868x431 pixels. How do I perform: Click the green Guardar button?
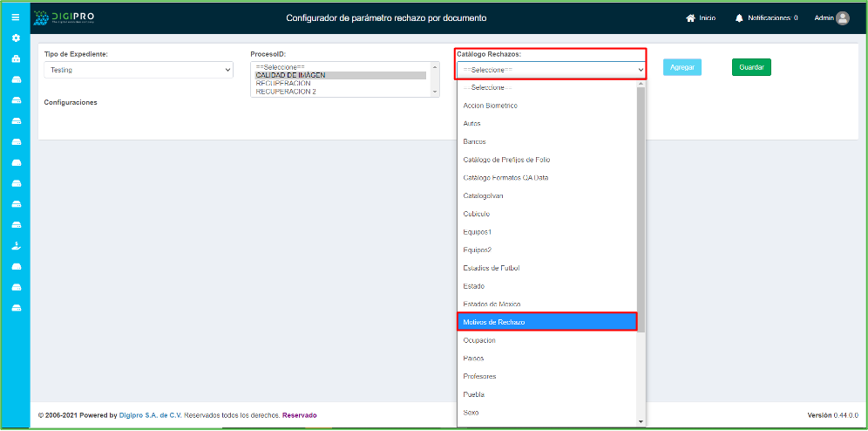[750, 67]
